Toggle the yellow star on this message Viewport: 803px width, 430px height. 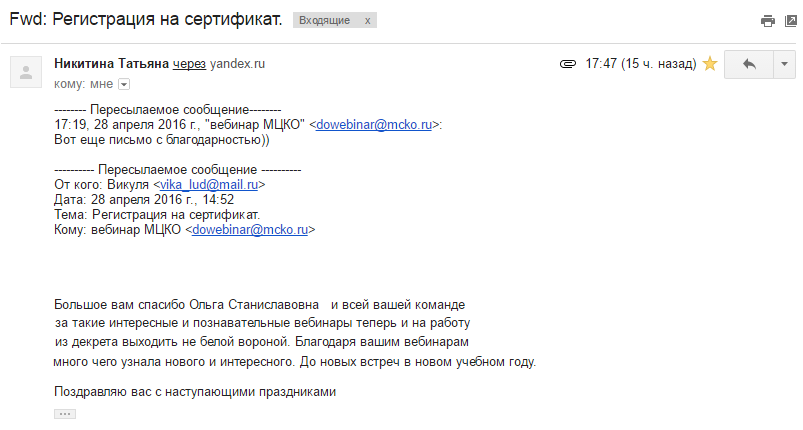point(709,64)
